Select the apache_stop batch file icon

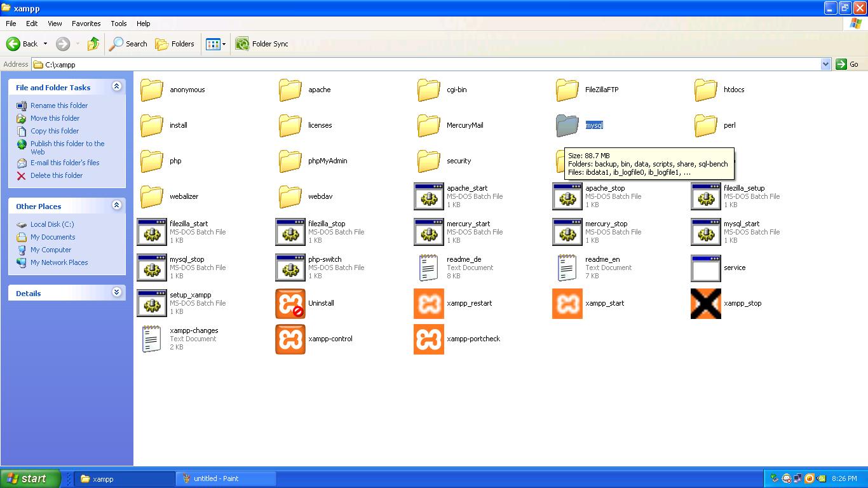pyautogui.click(x=567, y=197)
